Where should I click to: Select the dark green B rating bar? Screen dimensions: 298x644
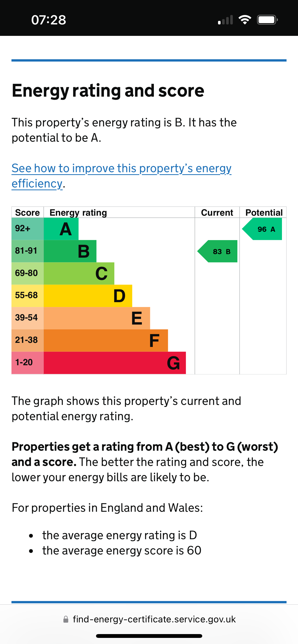[70, 251]
